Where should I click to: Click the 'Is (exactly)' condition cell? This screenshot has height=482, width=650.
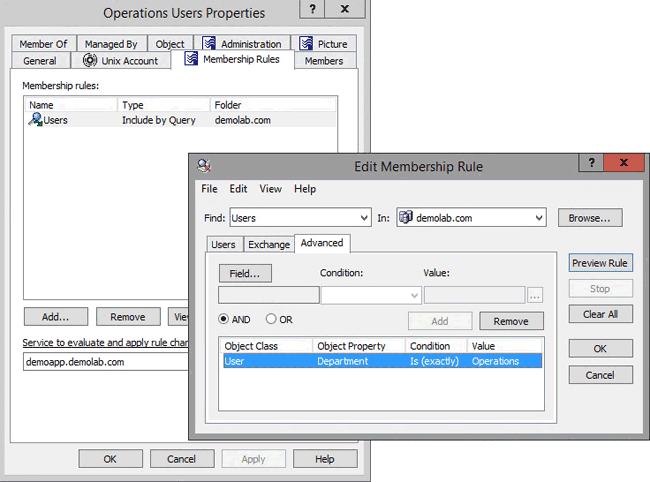pyautogui.click(x=434, y=361)
